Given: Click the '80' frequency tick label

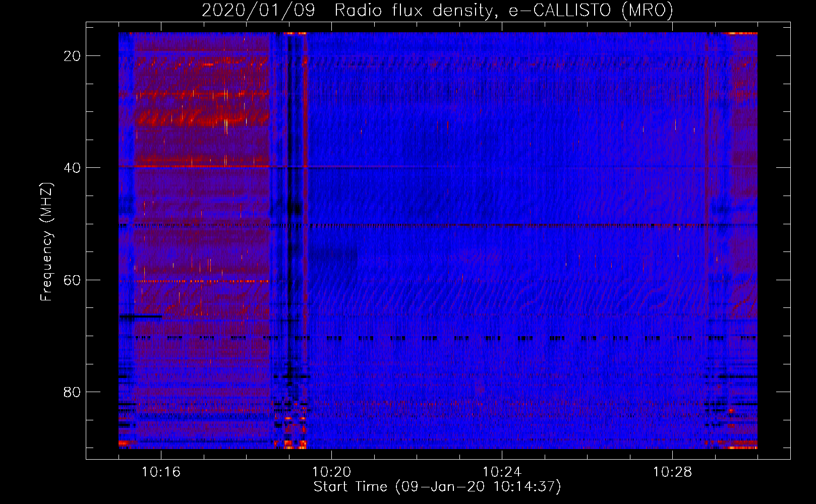Looking at the screenshot, I should pos(72,392).
